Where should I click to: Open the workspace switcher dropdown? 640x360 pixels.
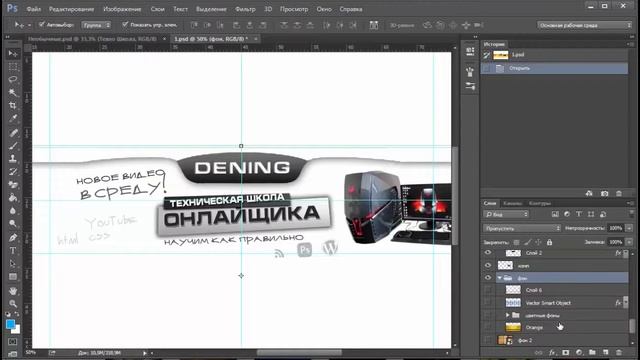pos(584,25)
